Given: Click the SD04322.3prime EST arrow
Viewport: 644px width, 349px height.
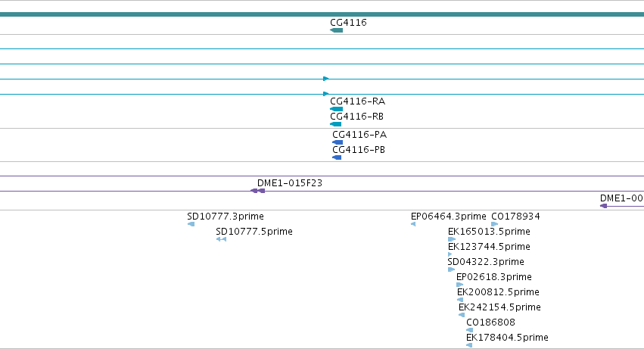Looking at the screenshot, I should click(x=451, y=270).
